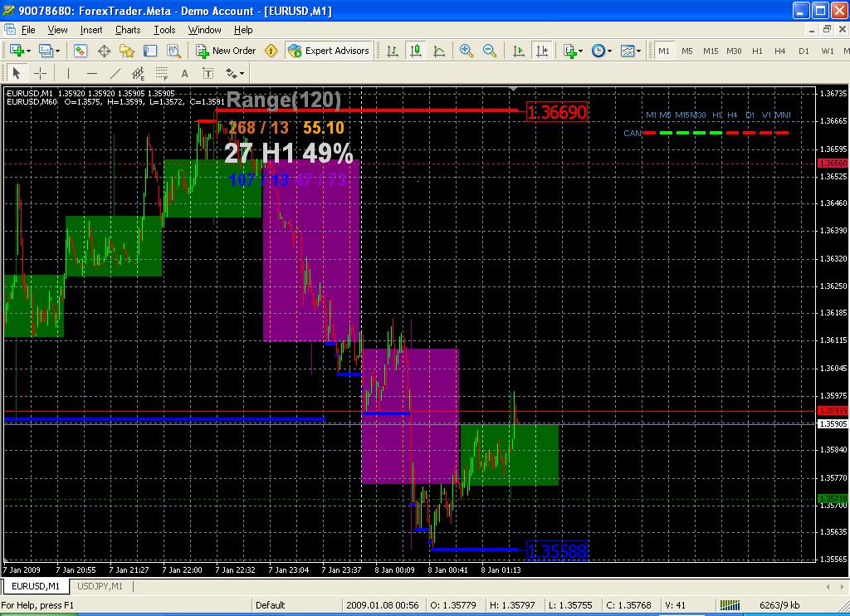Select the Fibonacci retracement tool
The width and height of the screenshot is (850, 616).
[x=162, y=73]
